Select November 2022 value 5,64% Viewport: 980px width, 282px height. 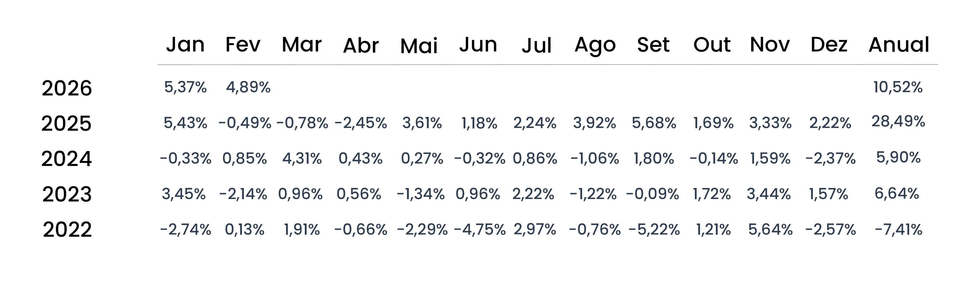770,230
